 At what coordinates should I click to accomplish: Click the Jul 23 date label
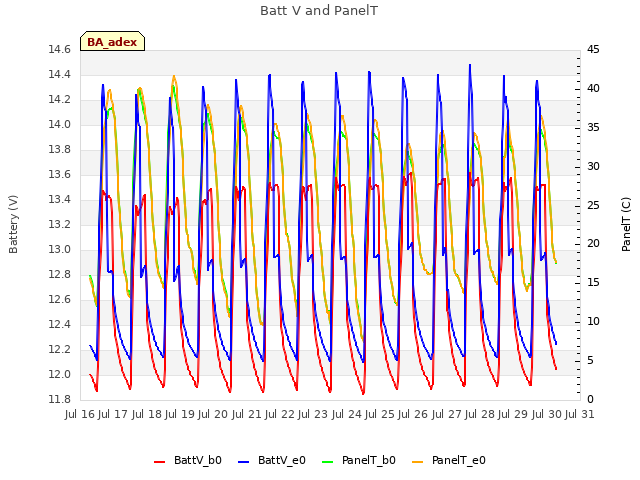click(313, 415)
